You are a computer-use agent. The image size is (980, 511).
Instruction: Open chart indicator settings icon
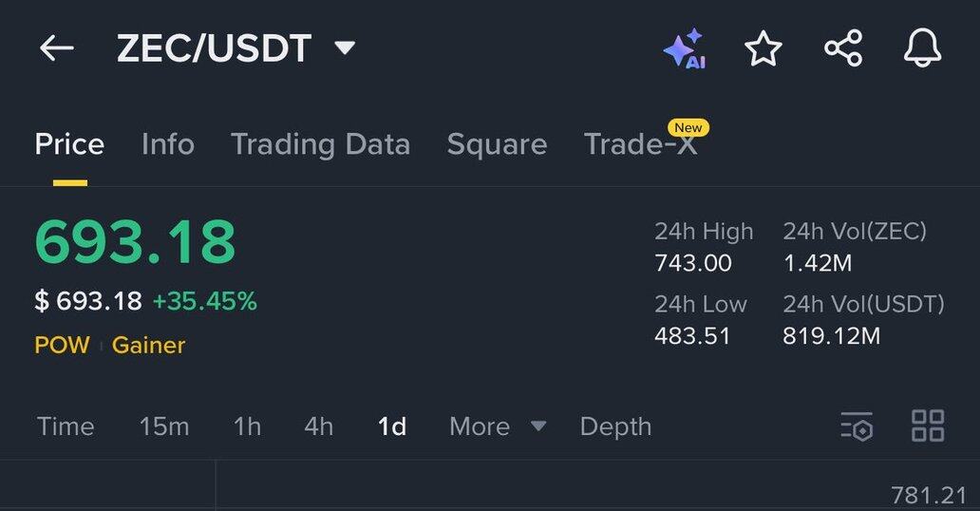pyautogui.click(x=856, y=426)
